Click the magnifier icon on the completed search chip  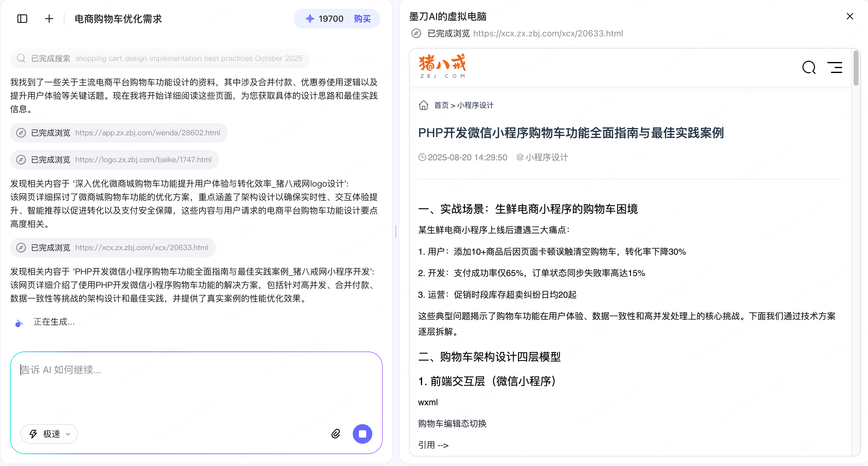[21, 58]
